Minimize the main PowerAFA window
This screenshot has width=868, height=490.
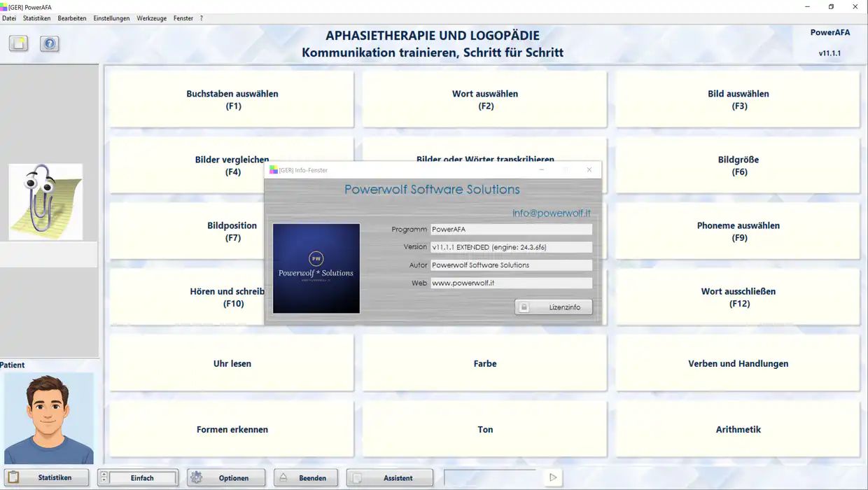(x=806, y=7)
